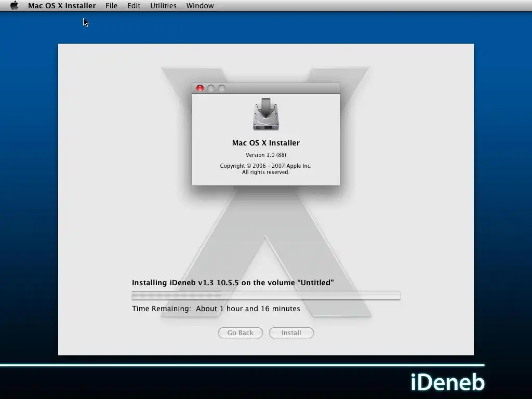This screenshot has height=399, width=532.
Task: Open the Mac OS X Installer menu
Action: (62, 6)
